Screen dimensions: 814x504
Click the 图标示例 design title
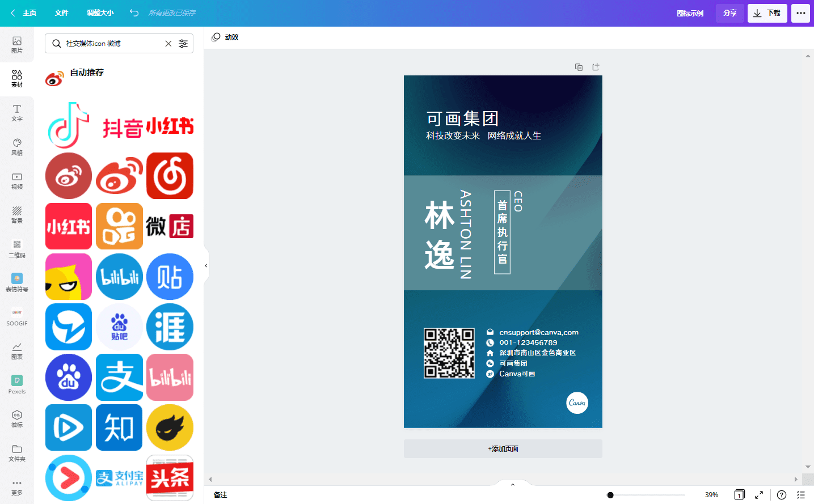pyautogui.click(x=690, y=13)
